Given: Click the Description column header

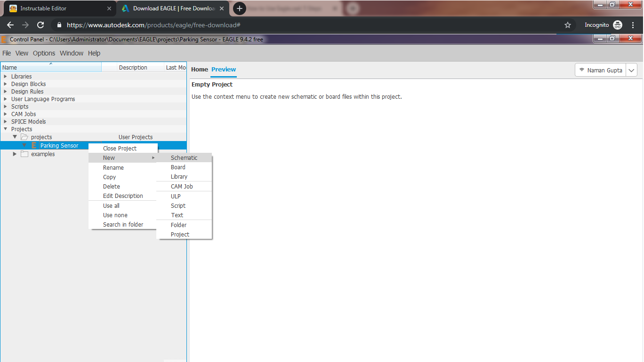Looking at the screenshot, I should point(140,68).
